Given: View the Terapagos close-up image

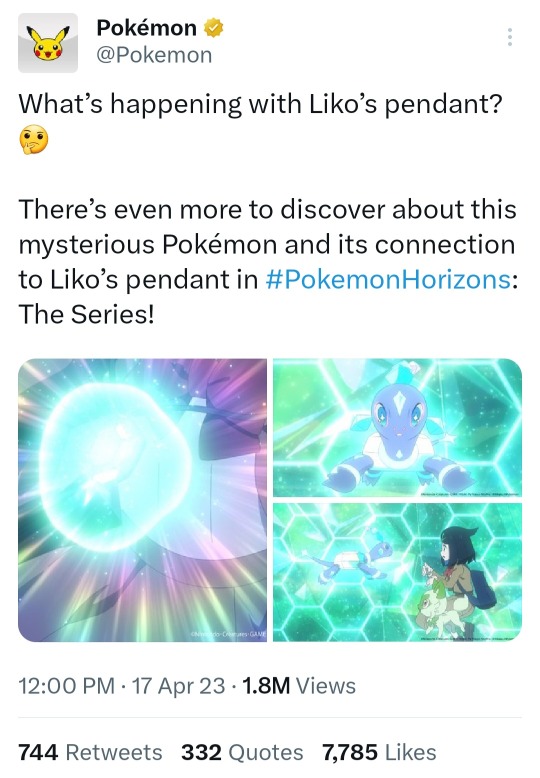Looking at the screenshot, I should click(398, 427).
